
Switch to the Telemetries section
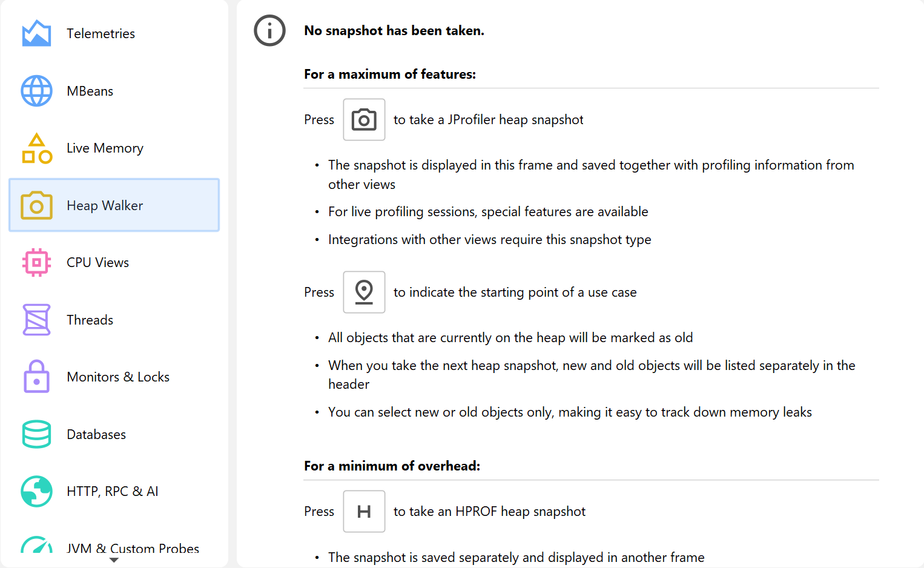[101, 34]
